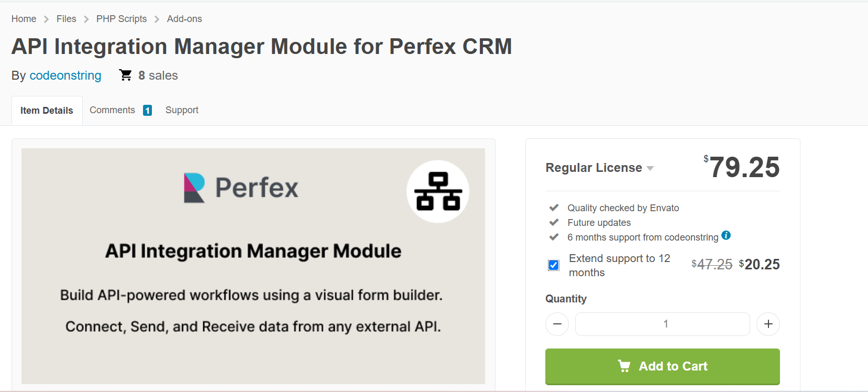Increase quantity with the plus button
This screenshot has height=392, width=868.
pos(768,324)
